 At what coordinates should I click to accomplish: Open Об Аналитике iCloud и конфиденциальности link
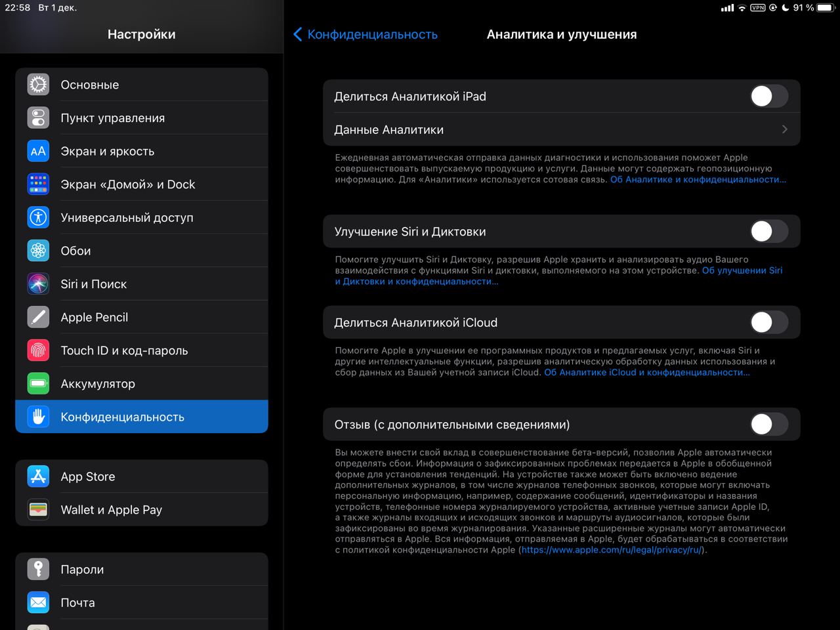click(x=647, y=372)
